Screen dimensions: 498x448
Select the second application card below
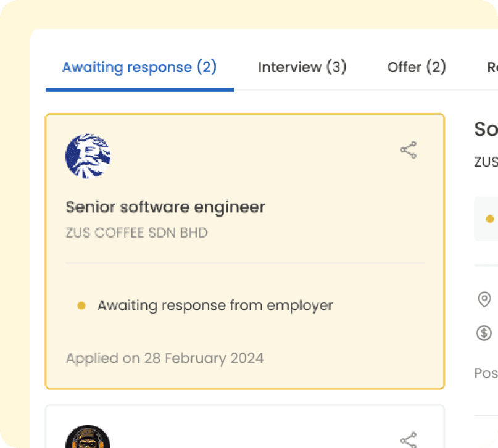(x=244, y=428)
